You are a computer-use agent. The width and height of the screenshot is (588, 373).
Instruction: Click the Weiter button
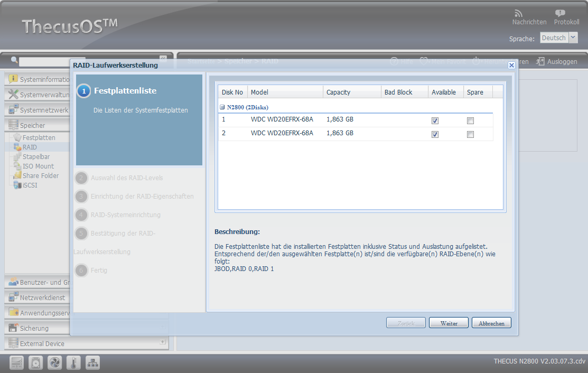(449, 323)
